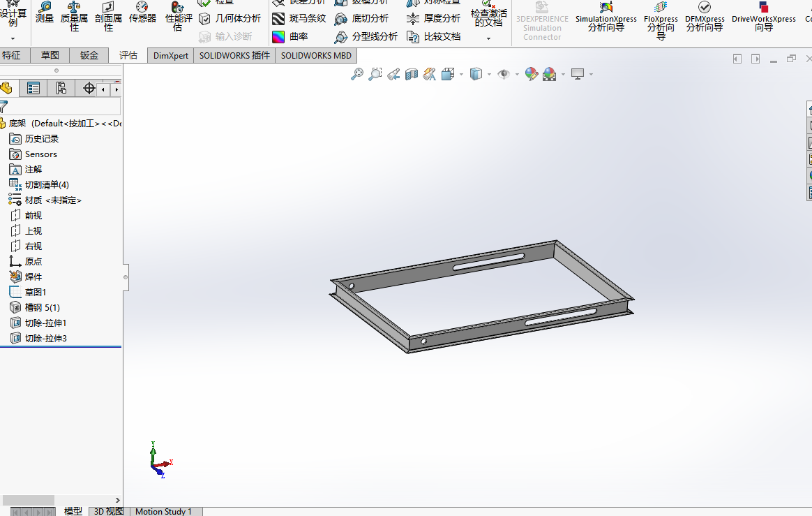Open the 设计算例 dropdown arrow
Image resolution: width=812 pixels, height=516 pixels.
(x=13, y=39)
